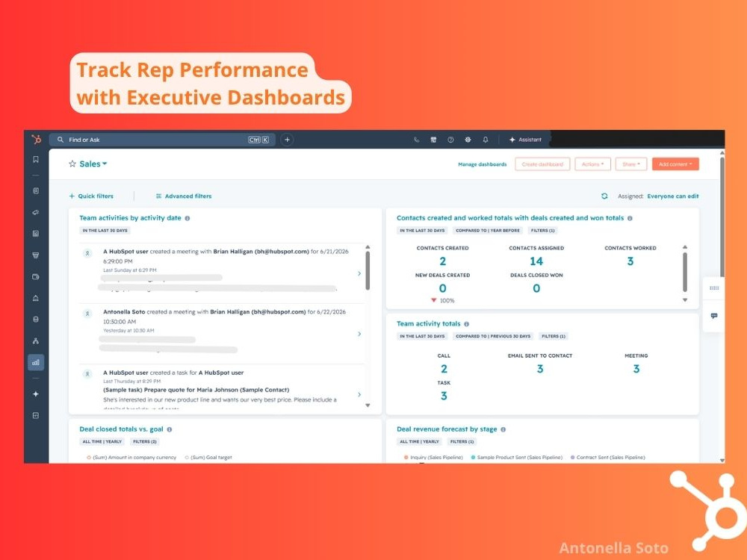Click the Assistant button in top bar
Image resolution: width=747 pixels, height=560 pixels.
point(525,140)
